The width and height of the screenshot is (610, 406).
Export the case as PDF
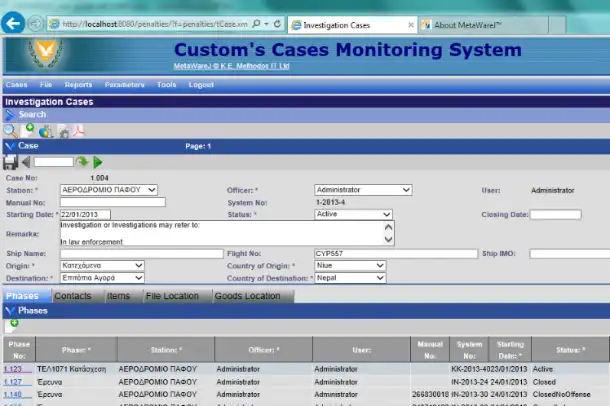pos(79,130)
